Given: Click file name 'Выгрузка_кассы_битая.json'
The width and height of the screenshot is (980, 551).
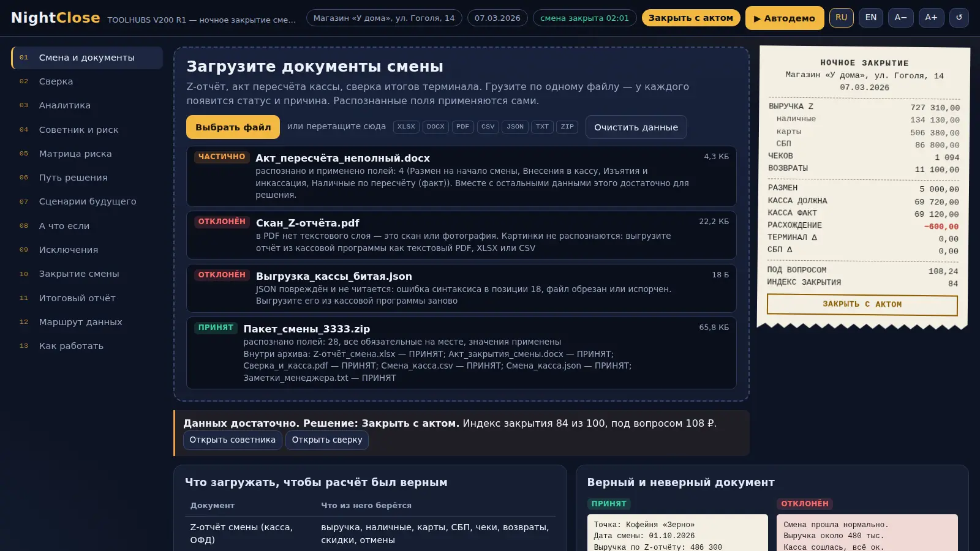Looking at the screenshot, I should coord(334,276).
